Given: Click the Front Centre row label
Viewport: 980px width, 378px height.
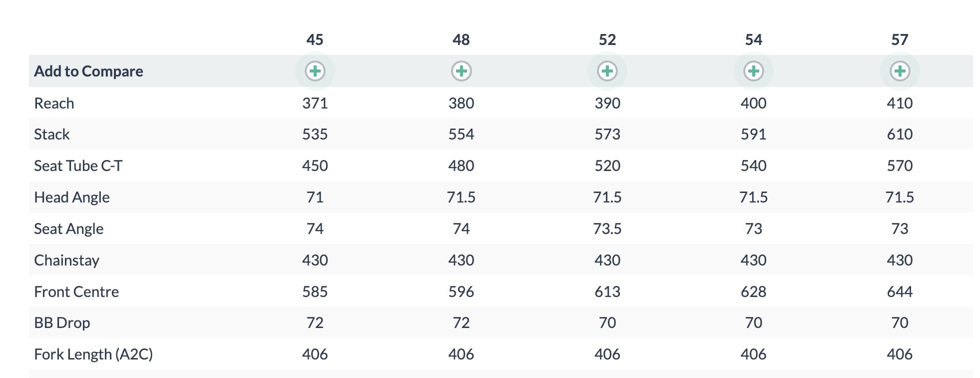Looking at the screenshot, I should coord(76,291).
